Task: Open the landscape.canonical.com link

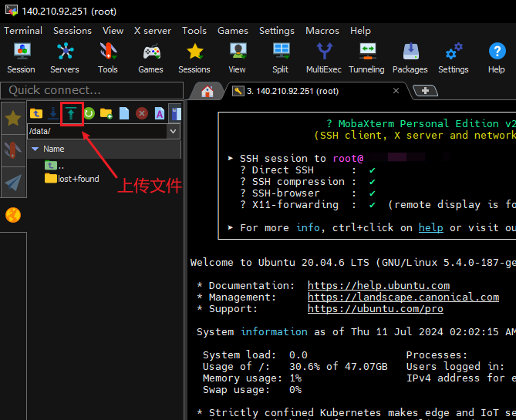Action: [x=403, y=297]
